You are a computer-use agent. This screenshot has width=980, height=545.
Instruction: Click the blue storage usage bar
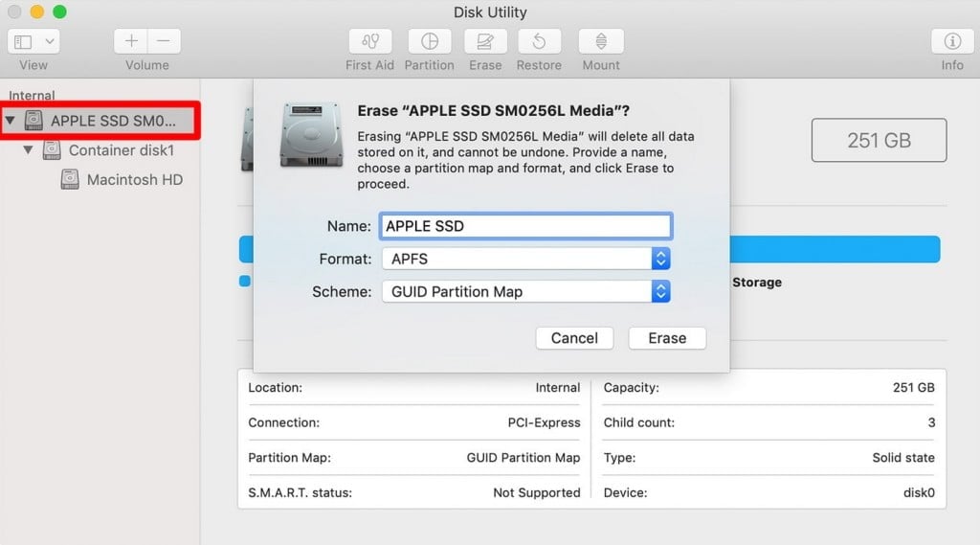click(833, 249)
